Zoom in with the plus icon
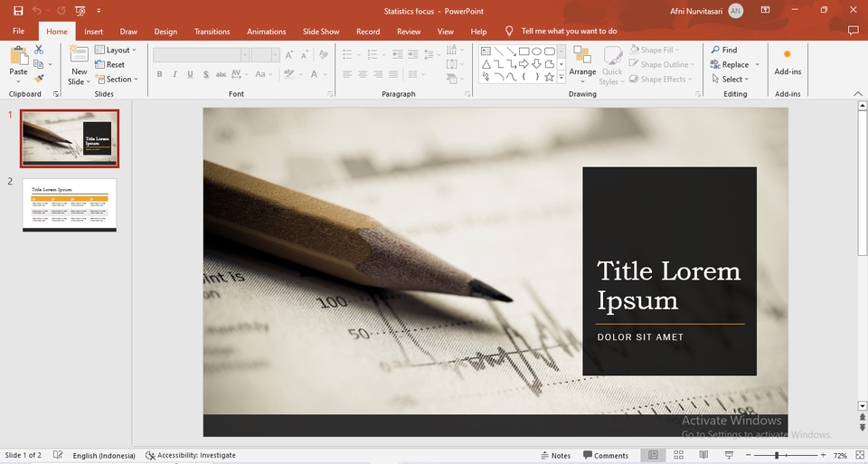 [x=823, y=455]
